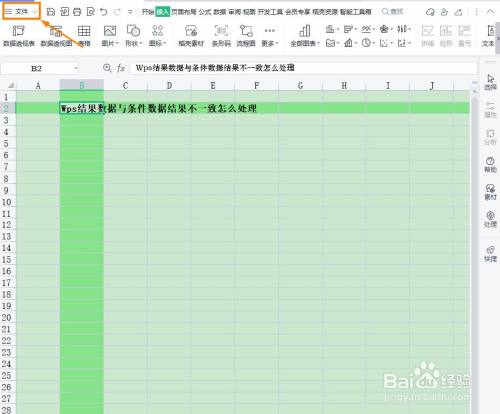This screenshot has width=500, height=414.
Task: Click the cloud sync icon
Action: coord(430,12)
